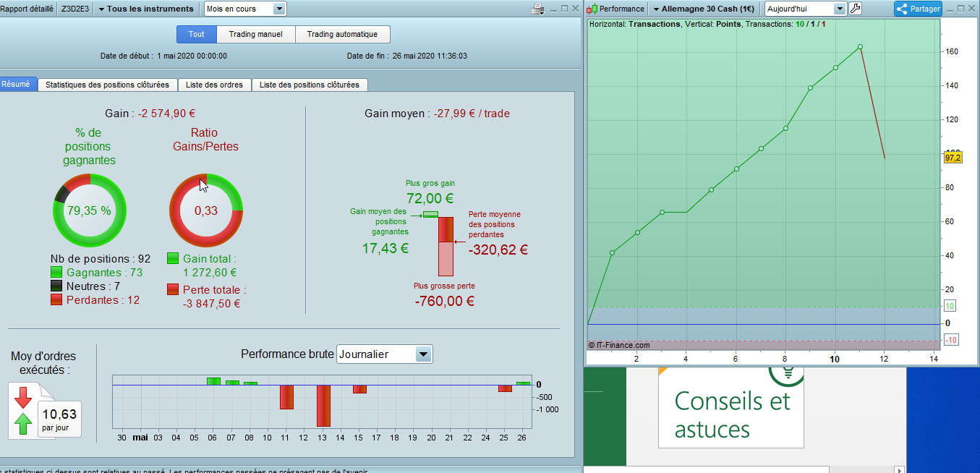Click the Conseils et astuces card
The height and width of the screenshot is (473, 980).
[731, 407]
